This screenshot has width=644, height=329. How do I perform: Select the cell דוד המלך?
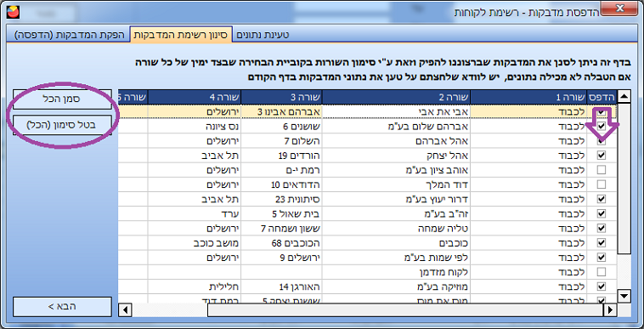(396, 184)
